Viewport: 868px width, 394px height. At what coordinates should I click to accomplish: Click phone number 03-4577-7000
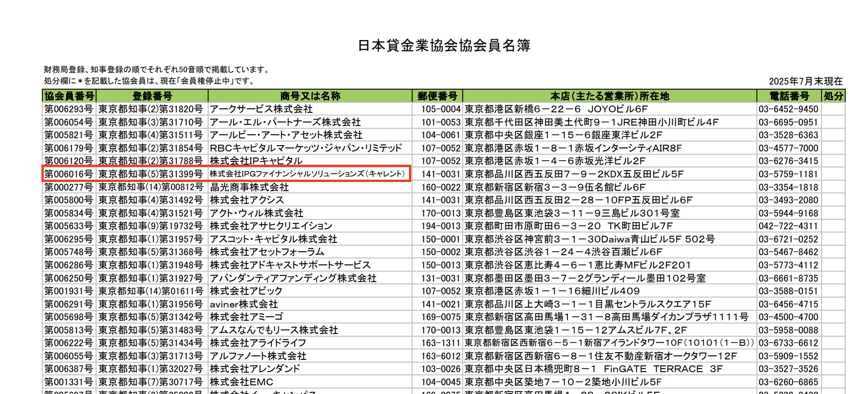click(788, 148)
